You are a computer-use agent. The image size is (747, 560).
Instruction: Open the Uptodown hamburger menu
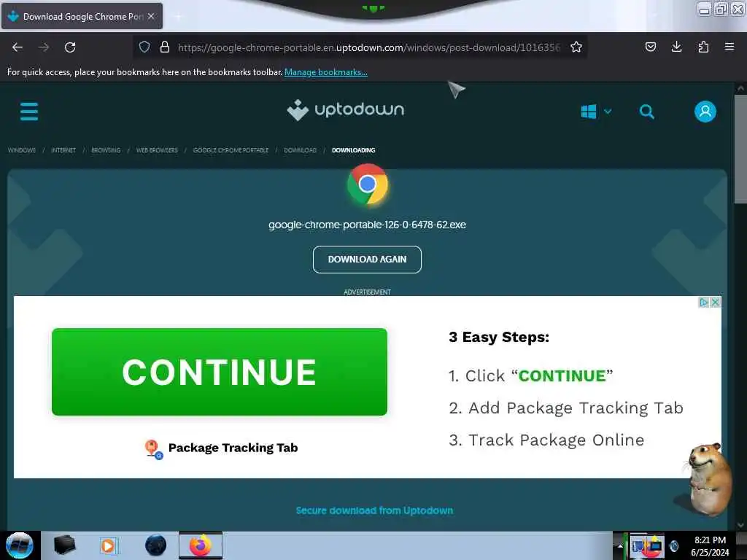(x=29, y=112)
